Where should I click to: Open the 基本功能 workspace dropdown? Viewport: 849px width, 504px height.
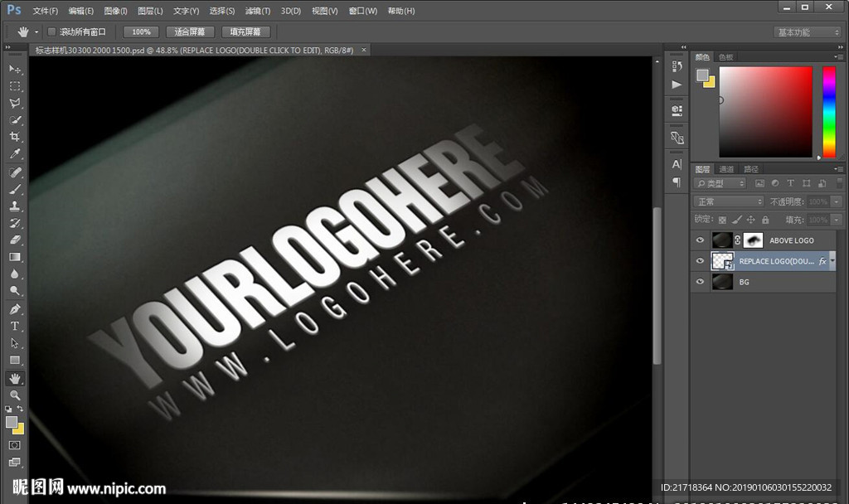pos(808,32)
